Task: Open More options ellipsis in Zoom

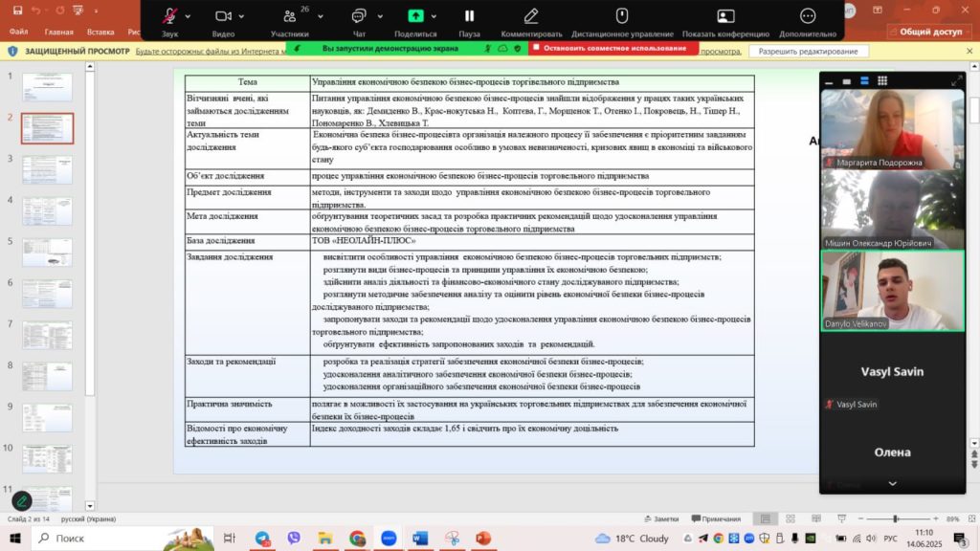Action: pos(808,16)
